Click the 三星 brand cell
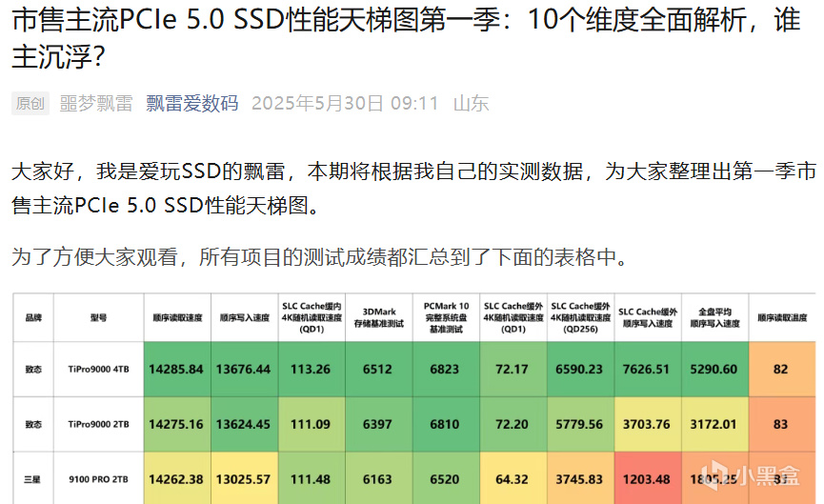824x504 pixels. click(33, 479)
